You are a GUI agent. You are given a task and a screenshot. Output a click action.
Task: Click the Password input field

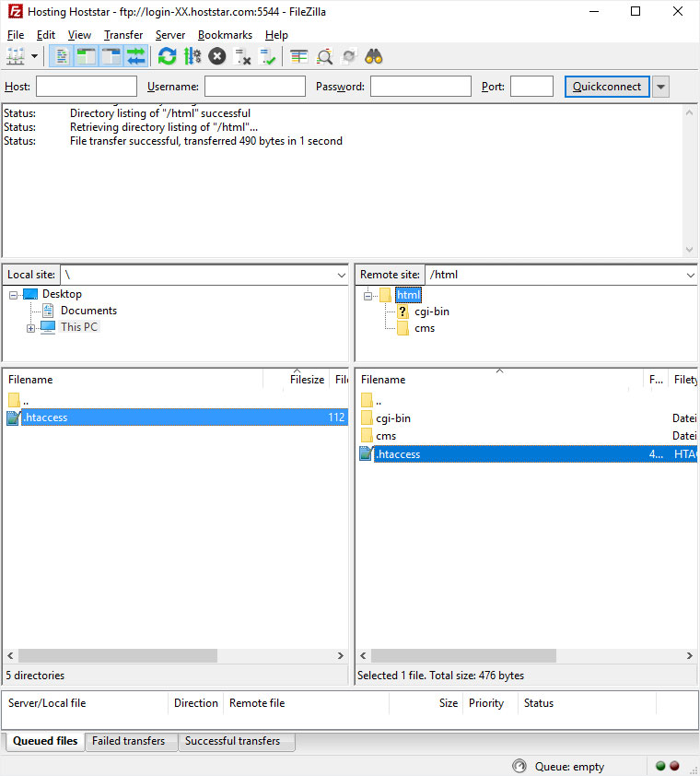(x=421, y=87)
